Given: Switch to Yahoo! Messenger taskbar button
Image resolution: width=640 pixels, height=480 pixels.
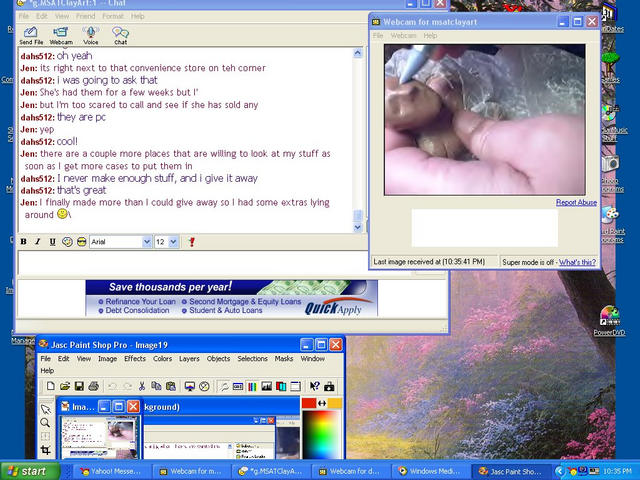Looking at the screenshot, I should tap(110, 471).
